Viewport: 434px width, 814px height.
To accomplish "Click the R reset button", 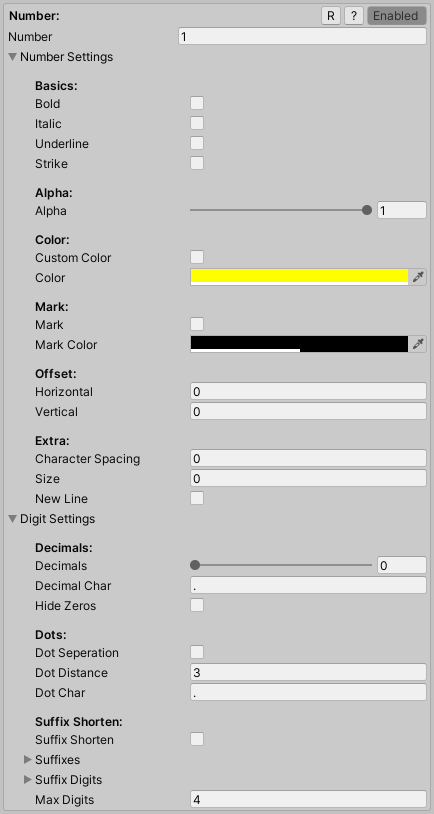I will click(331, 16).
